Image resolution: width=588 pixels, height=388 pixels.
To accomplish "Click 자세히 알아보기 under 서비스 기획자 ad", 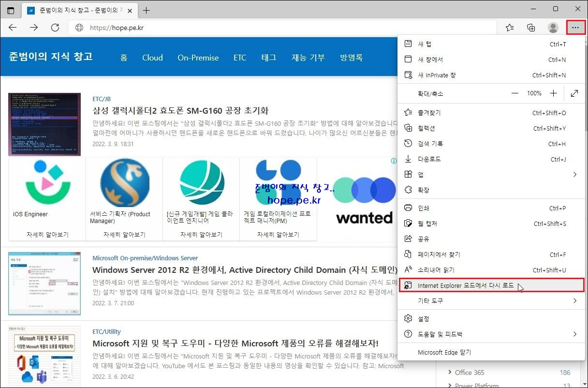I will pyautogui.click(x=124, y=235).
